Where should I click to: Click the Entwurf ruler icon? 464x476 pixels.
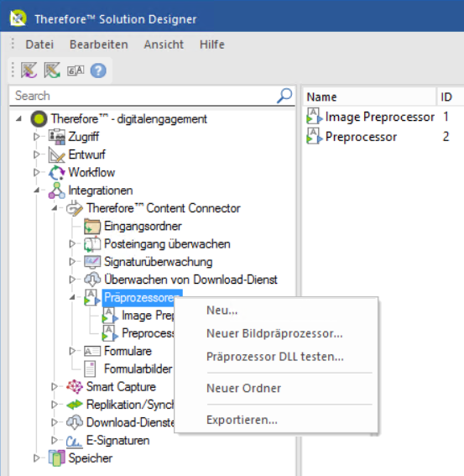point(57,154)
